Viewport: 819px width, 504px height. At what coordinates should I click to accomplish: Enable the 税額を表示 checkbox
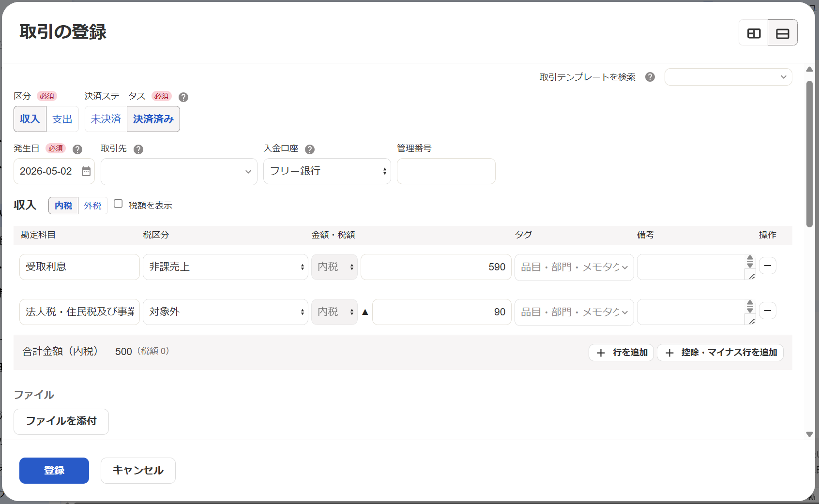pos(118,204)
